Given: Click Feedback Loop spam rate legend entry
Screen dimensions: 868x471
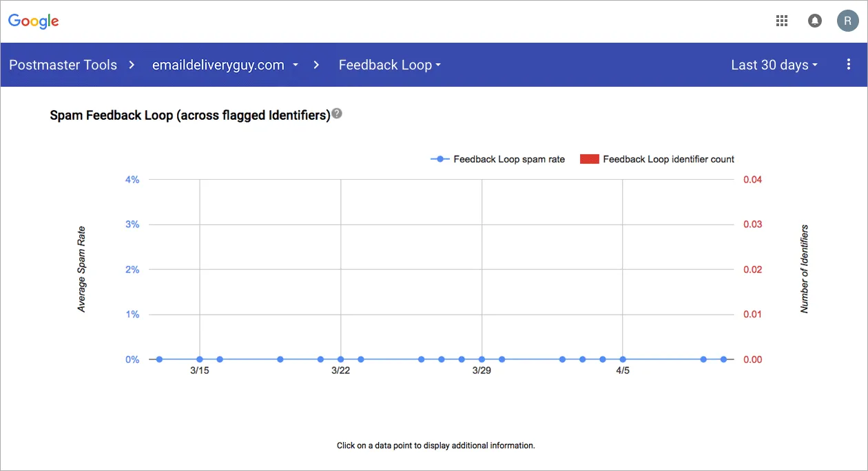Looking at the screenshot, I should (x=498, y=159).
